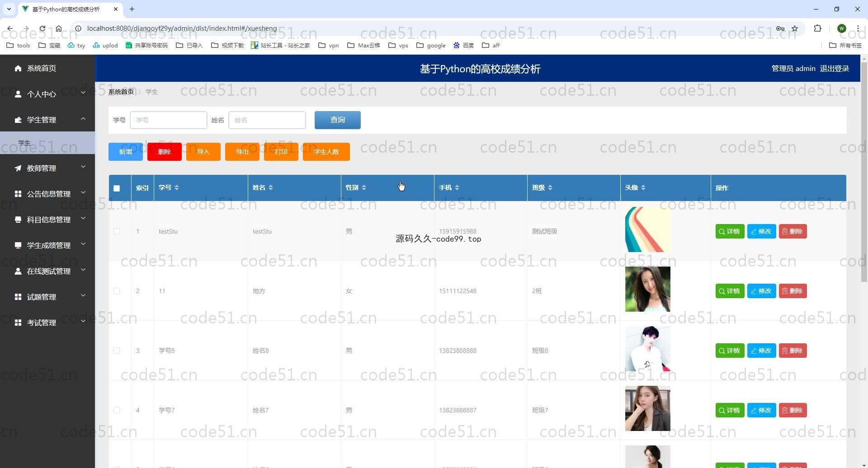
Task: Click the grid icon beside 试题管理
Action: [18, 297]
